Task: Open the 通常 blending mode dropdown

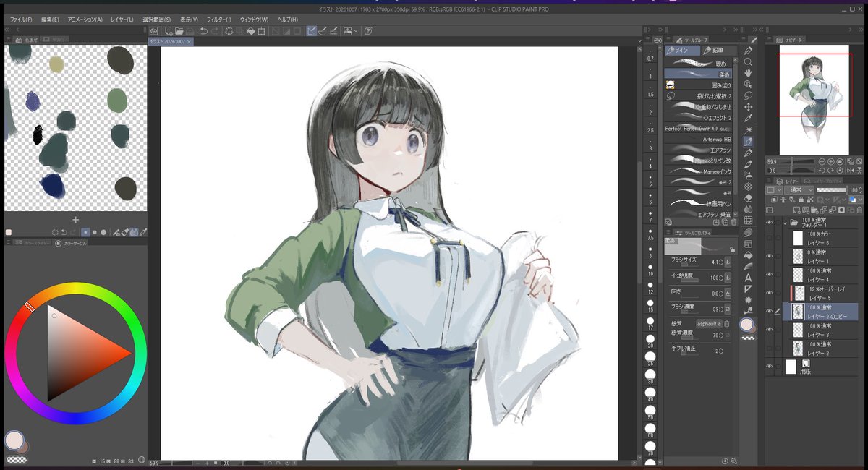Action: click(799, 189)
